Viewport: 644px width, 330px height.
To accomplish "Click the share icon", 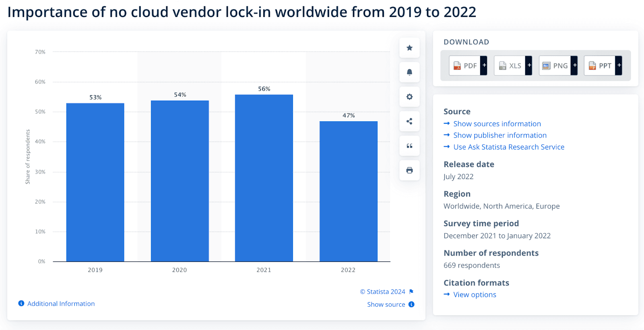I will point(409,121).
